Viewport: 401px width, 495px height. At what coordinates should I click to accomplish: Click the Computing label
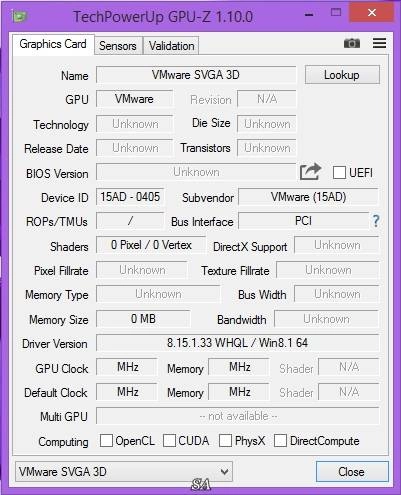coord(63,442)
